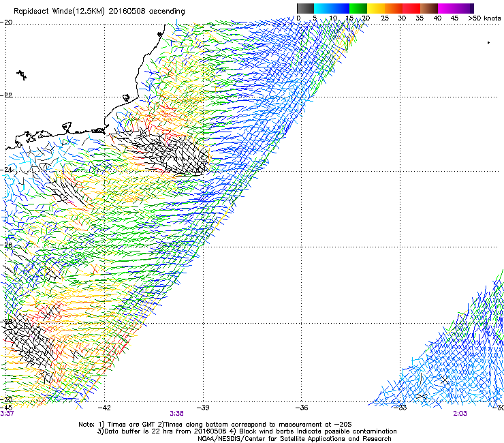The image size is (504, 443).
Task: Click the '-28' latitude axis label
Action: (x=6, y=321)
